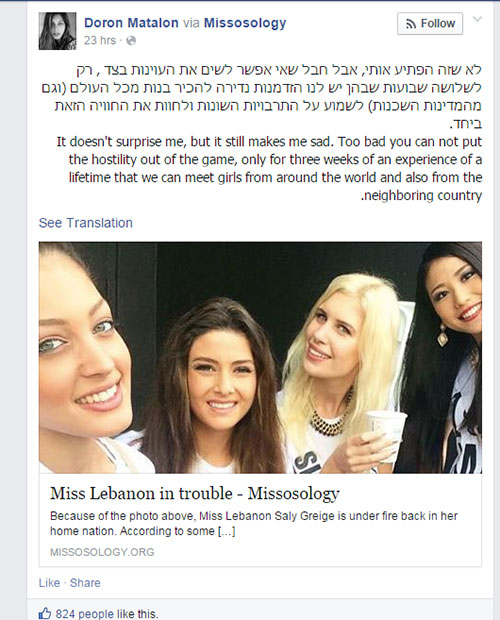Viewport: 500px width, 620px height.
Task: Click Doron Matalon's profile picture
Action: pyautogui.click(x=57, y=31)
